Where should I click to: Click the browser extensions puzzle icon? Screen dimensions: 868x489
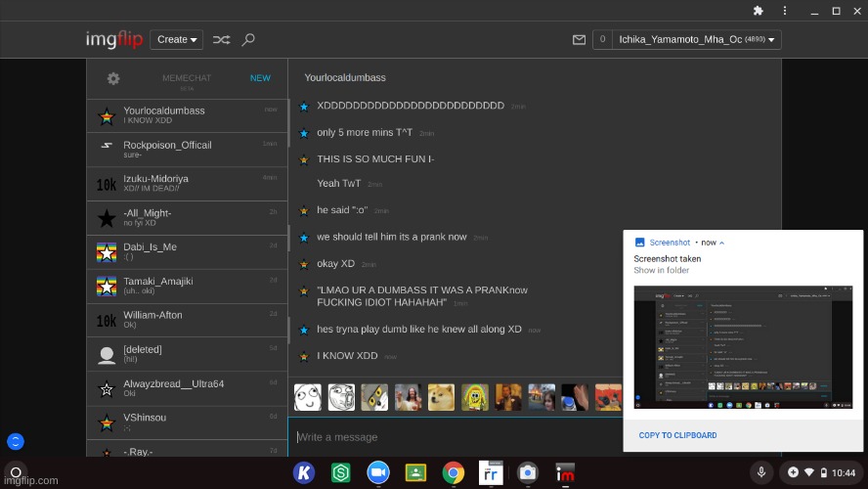coord(758,11)
